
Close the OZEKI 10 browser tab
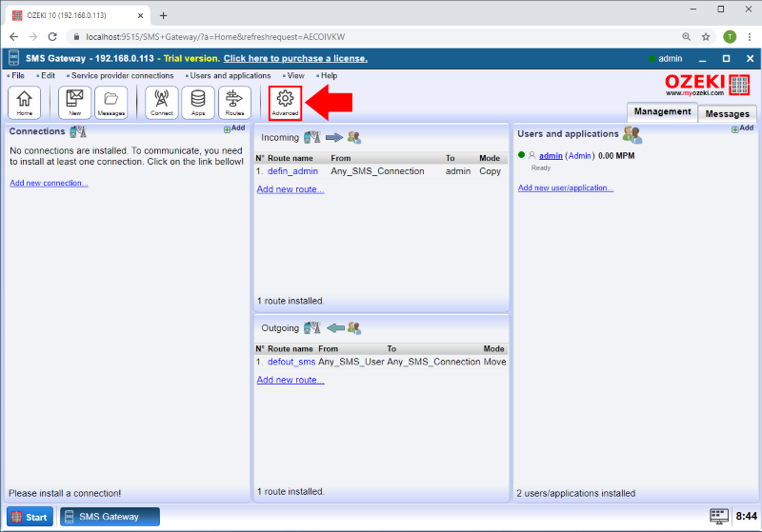pos(140,15)
